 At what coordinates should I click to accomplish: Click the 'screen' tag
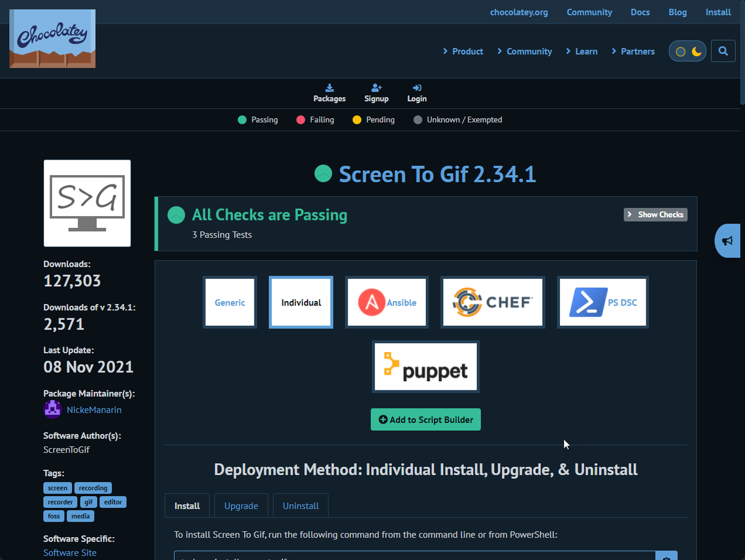[x=58, y=488]
